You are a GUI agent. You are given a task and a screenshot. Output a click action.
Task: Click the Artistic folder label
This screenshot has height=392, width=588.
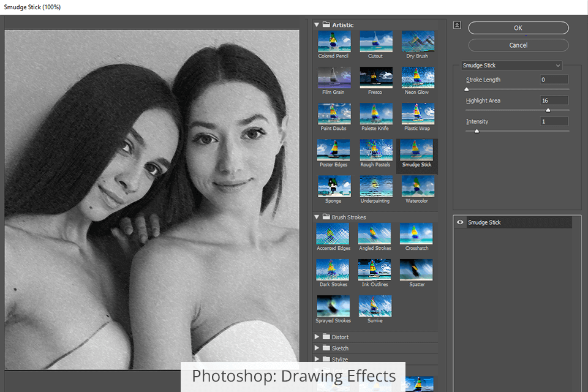pos(343,25)
